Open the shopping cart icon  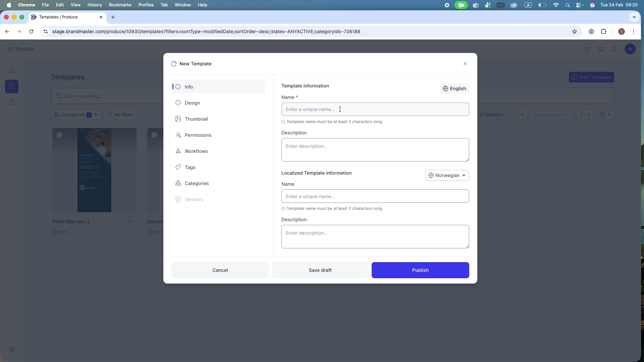coord(601,49)
